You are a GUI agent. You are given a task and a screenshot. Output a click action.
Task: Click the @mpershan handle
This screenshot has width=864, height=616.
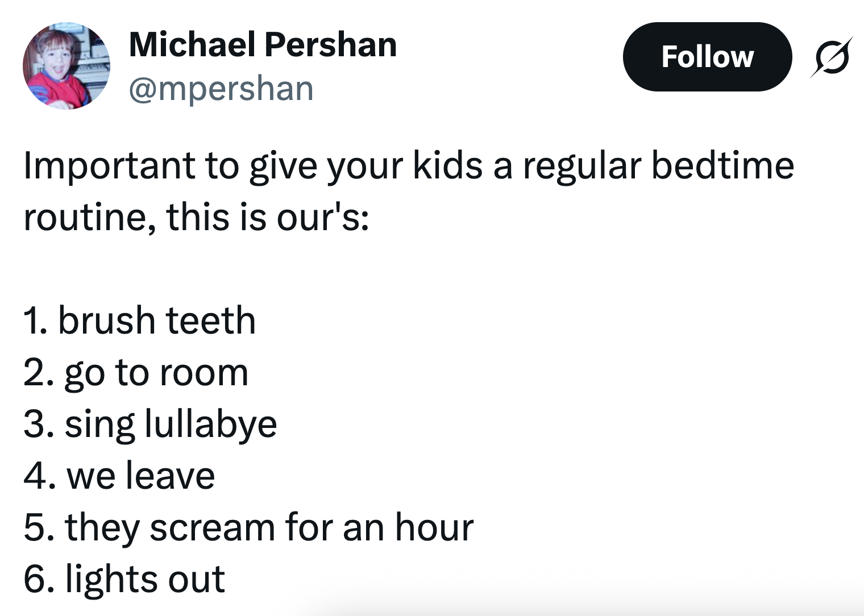coord(221,89)
